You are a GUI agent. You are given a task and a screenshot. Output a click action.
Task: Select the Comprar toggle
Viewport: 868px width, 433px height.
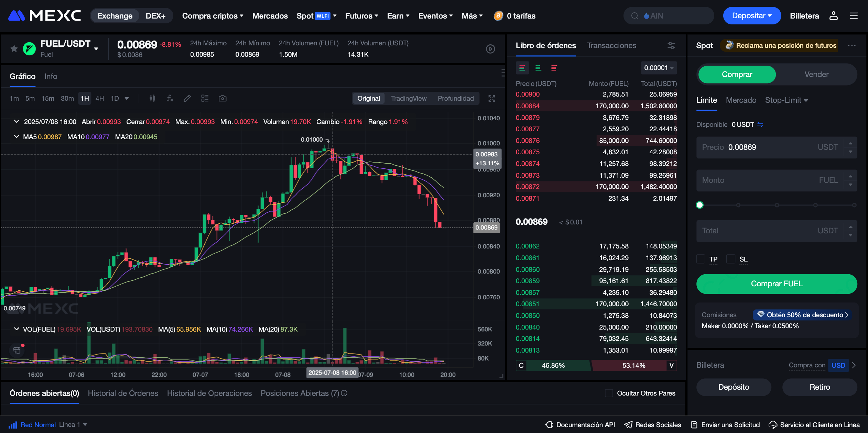(737, 75)
